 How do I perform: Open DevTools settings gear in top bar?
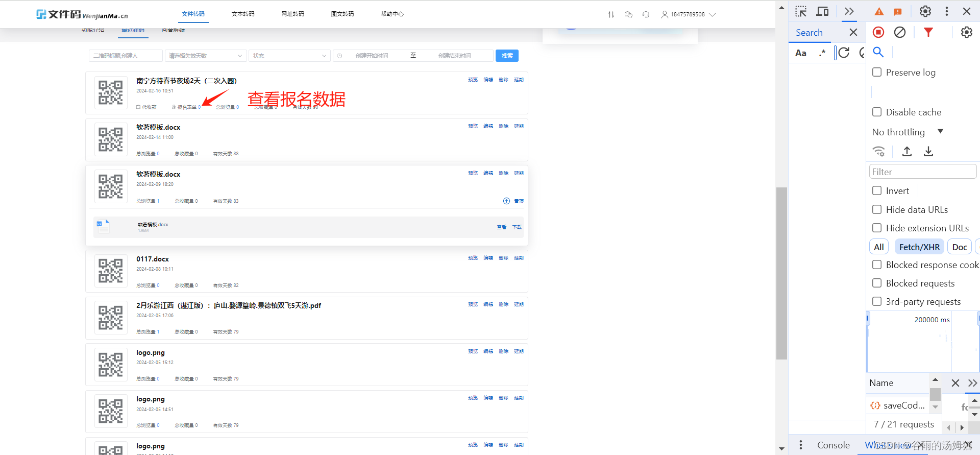point(925,11)
